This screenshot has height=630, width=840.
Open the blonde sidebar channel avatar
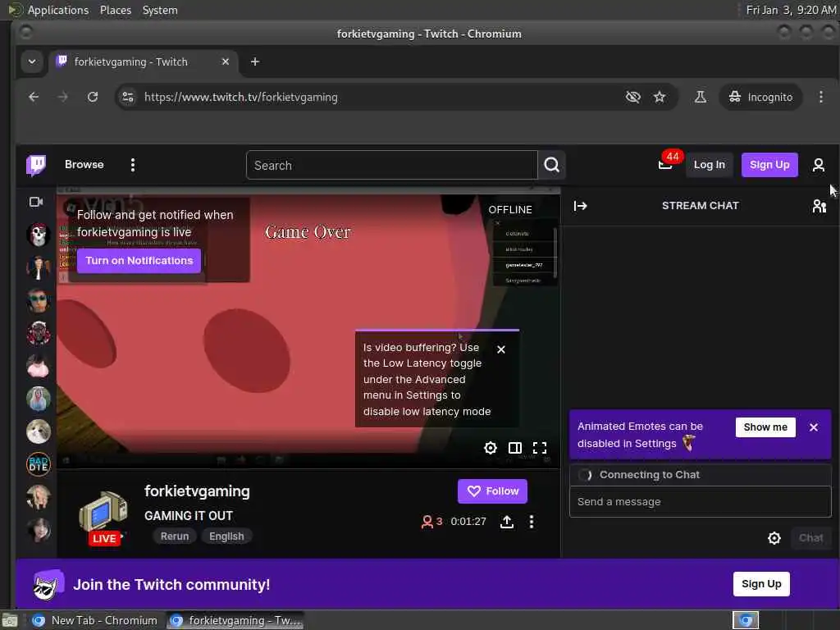39,496
